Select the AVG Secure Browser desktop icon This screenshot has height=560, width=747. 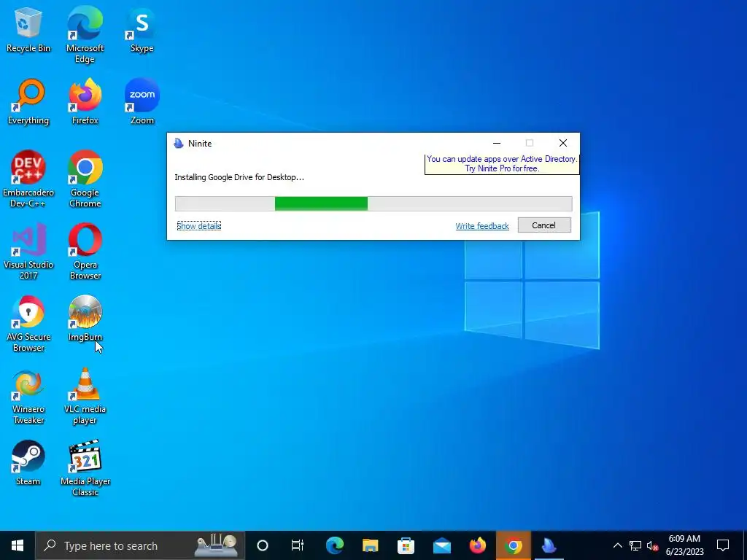pos(28,324)
